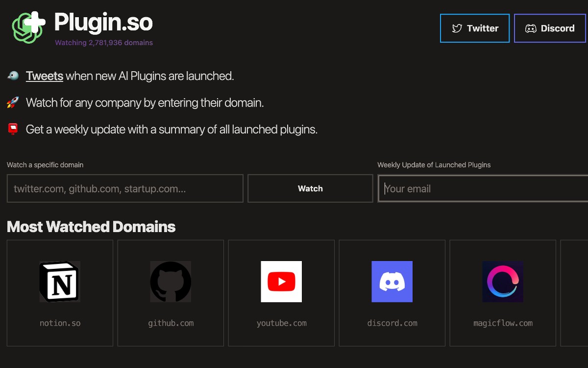This screenshot has height=368, width=588.
Task: Click the Discord mascot icon in the header
Action: point(532,28)
